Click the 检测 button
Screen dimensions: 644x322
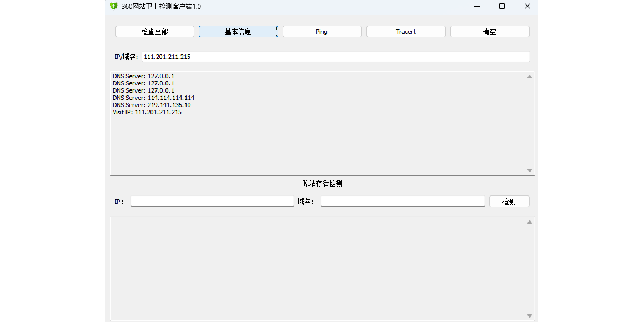509,201
